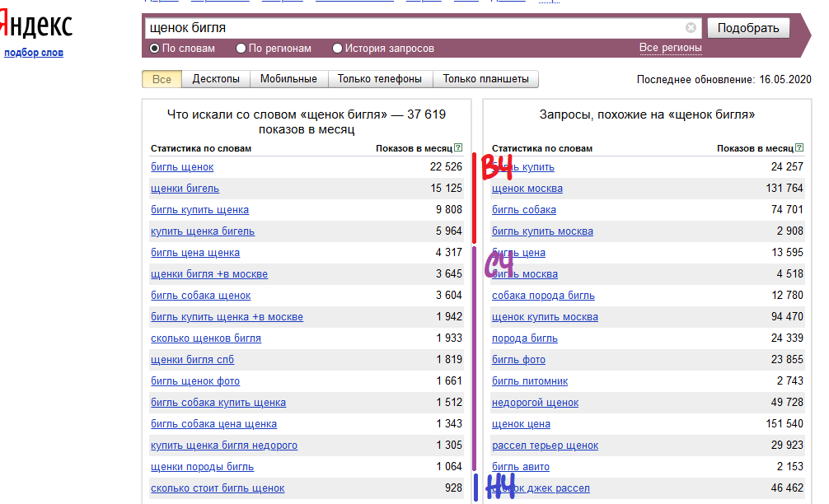
Task: Open the "подбор слов" link under the logo
Action: tap(34, 53)
